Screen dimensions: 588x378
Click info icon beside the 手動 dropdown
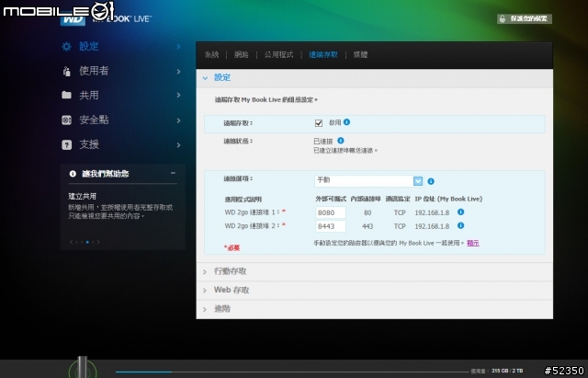click(431, 181)
